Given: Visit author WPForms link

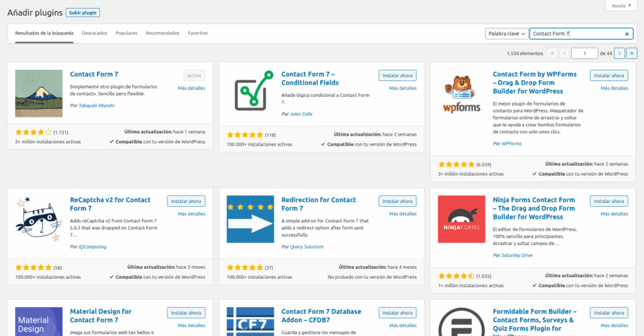Looking at the screenshot, I should coord(511,144).
